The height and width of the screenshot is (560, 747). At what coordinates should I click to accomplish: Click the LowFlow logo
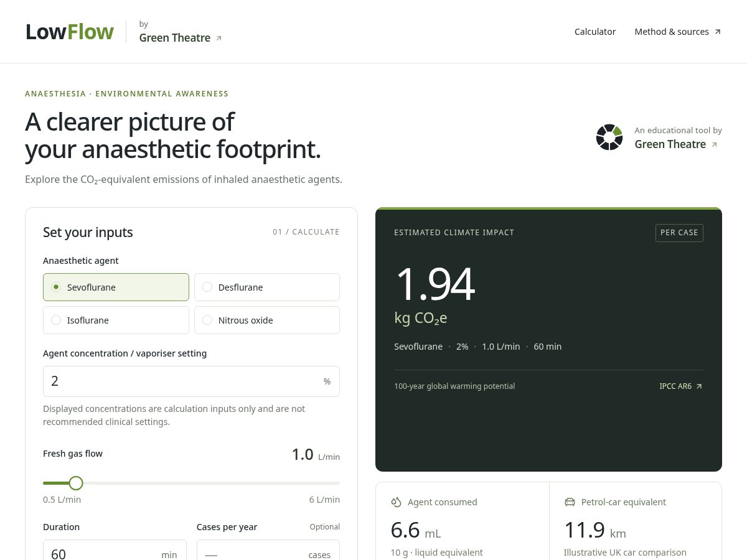coord(70,32)
